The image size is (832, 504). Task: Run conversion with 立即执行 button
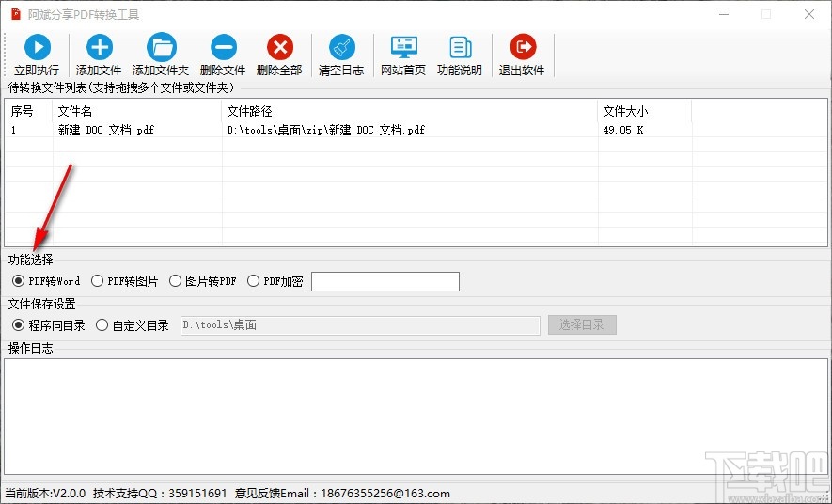pos(37,55)
